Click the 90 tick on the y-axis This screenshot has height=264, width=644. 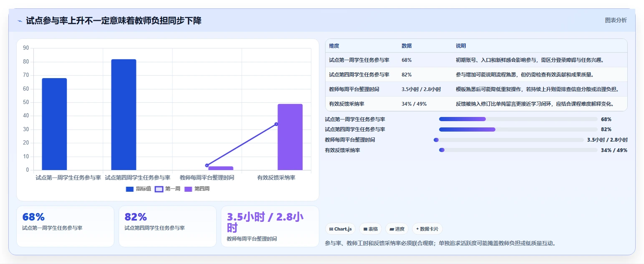click(26, 48)
